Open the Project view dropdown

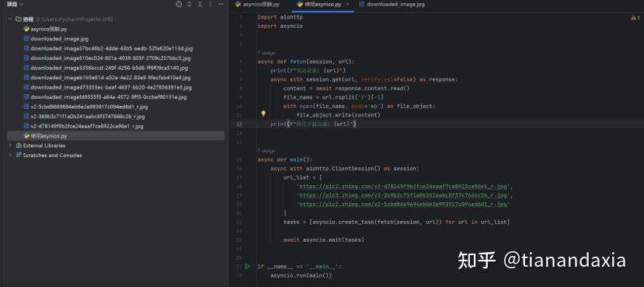tap(16, 4)
